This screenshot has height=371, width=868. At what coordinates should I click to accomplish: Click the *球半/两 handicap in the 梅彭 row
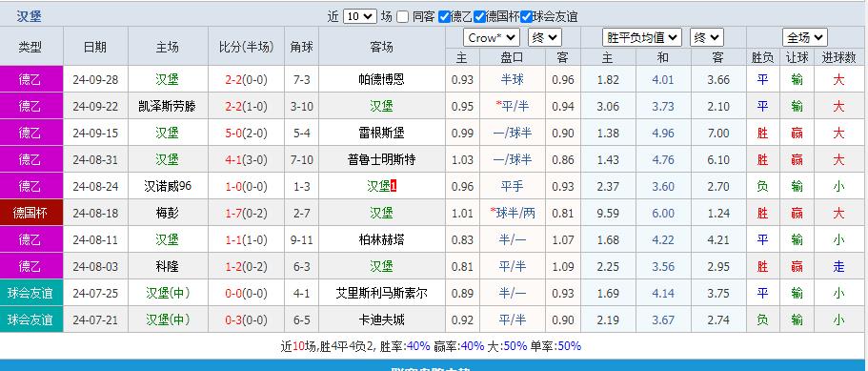click(x=513, y=213)
